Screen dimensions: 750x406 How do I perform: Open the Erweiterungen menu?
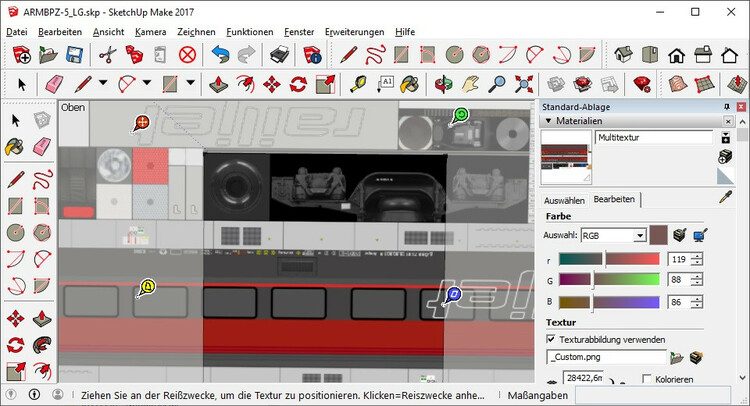354,32
